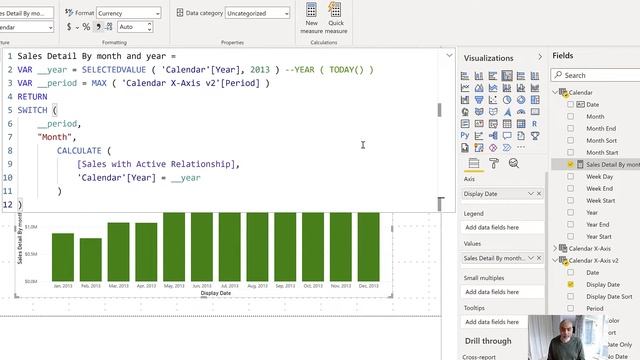Select the area chart visual
Viewport: 640px width, 360px height.
(x=479, y=88)
